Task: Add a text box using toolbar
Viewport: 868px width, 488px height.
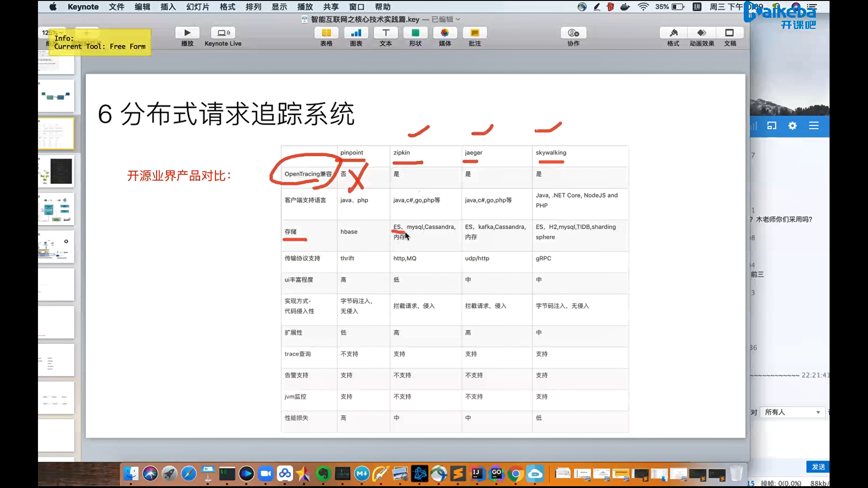Action: pyautogui.click(x=386, y=33)
